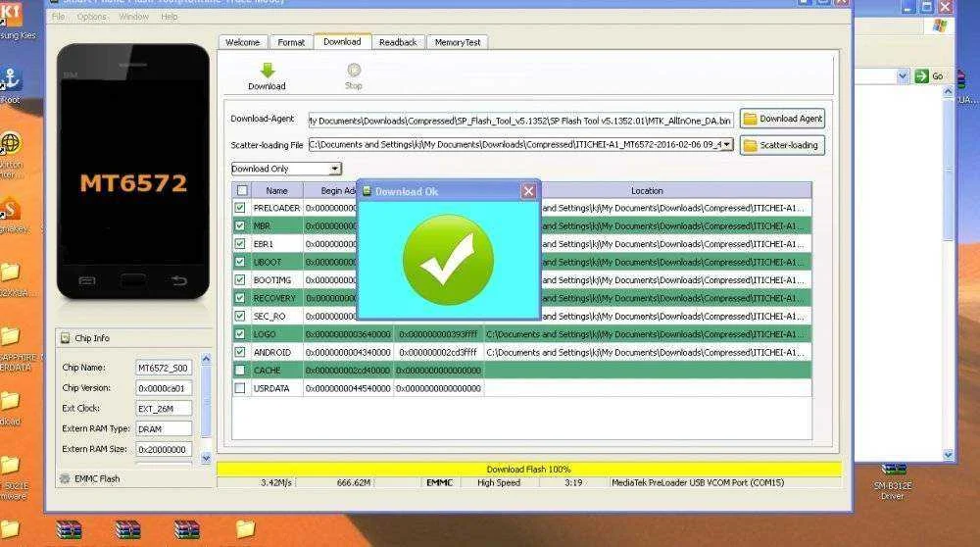Click the Name column header

coord(277,191)
